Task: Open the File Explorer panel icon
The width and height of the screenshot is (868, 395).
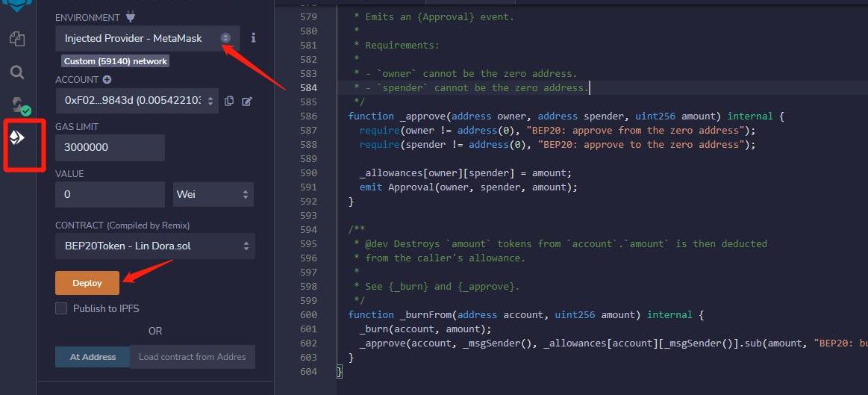Action: [x=17, y=39]
